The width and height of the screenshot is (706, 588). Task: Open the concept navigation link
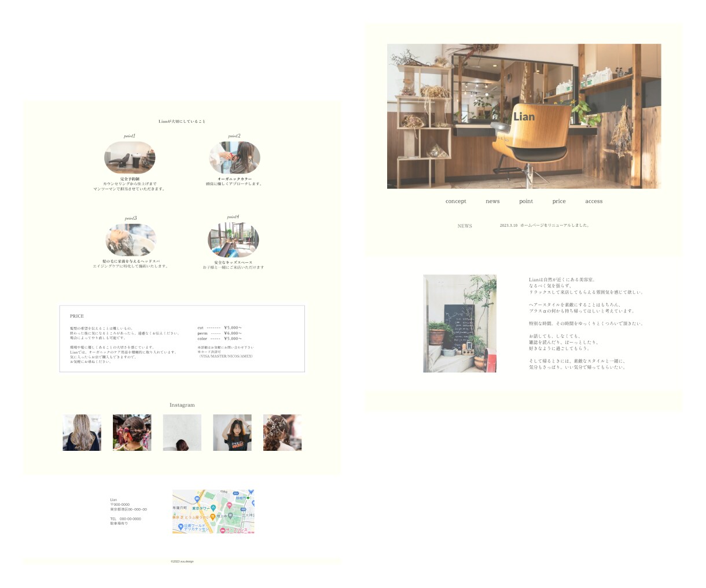455,201
